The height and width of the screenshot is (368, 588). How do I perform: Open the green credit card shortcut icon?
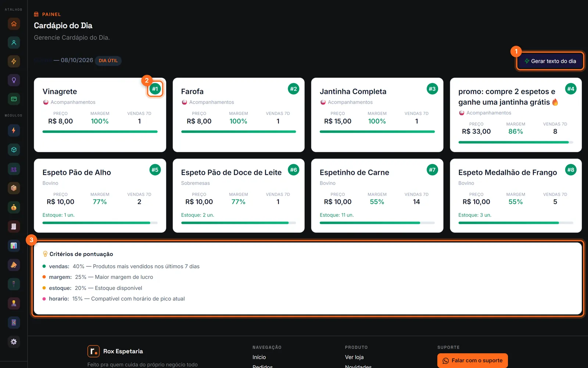pos(14,99)
